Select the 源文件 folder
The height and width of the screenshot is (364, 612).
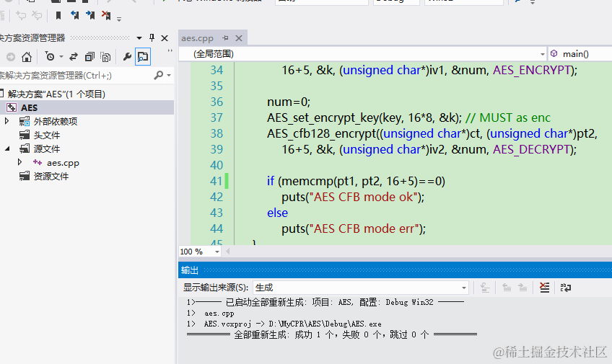pos(46,149)
